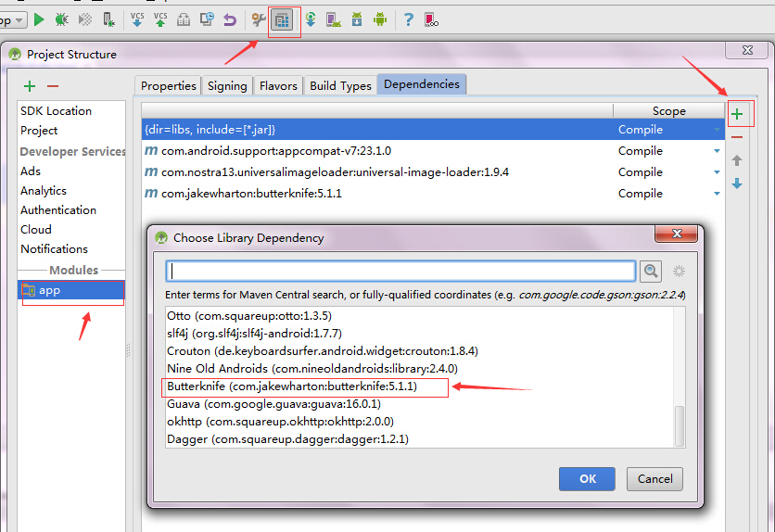Open Show history toolbar icon
The width and height of the screenshot is (775, 532).
click(207, 19)
